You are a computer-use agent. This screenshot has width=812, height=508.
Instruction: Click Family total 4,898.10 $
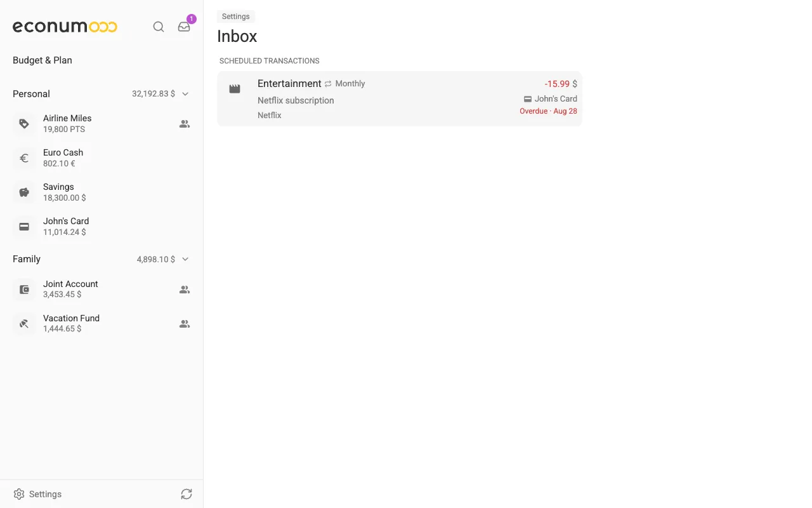point(156,259)
